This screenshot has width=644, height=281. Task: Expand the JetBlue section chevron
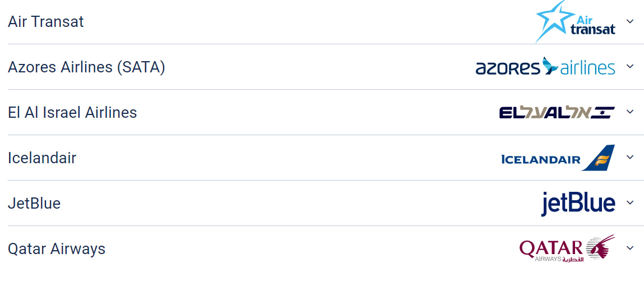click(630, 203)
